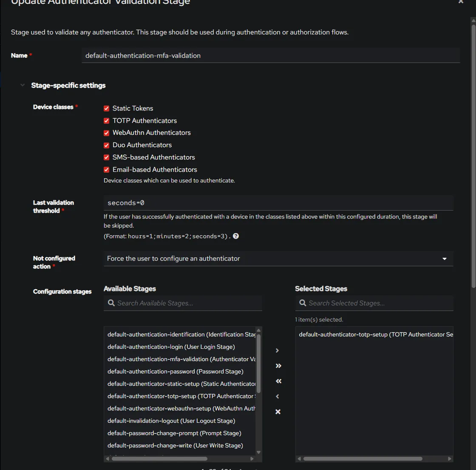
Task: Click the remove all stages double arrow
Action: click(x=278, y=381)
